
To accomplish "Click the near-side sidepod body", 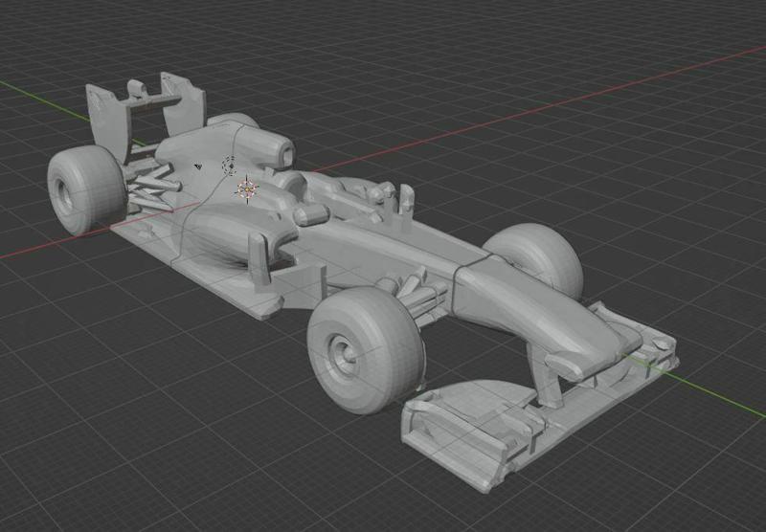I will 235,232.
